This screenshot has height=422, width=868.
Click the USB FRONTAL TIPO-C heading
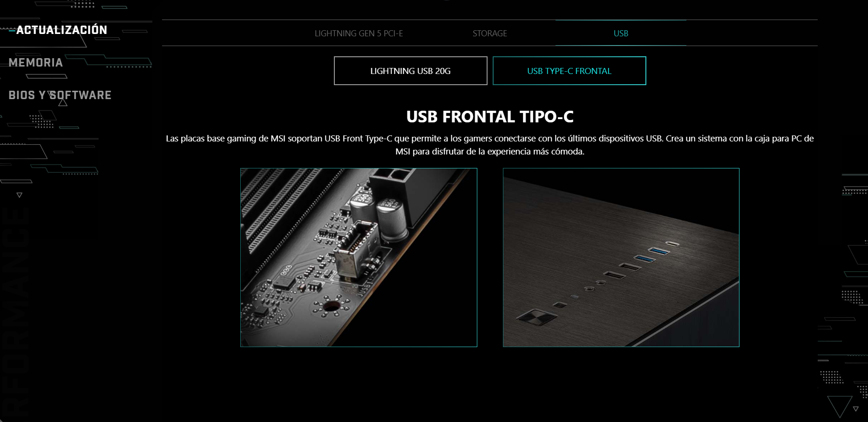(490, 117)
